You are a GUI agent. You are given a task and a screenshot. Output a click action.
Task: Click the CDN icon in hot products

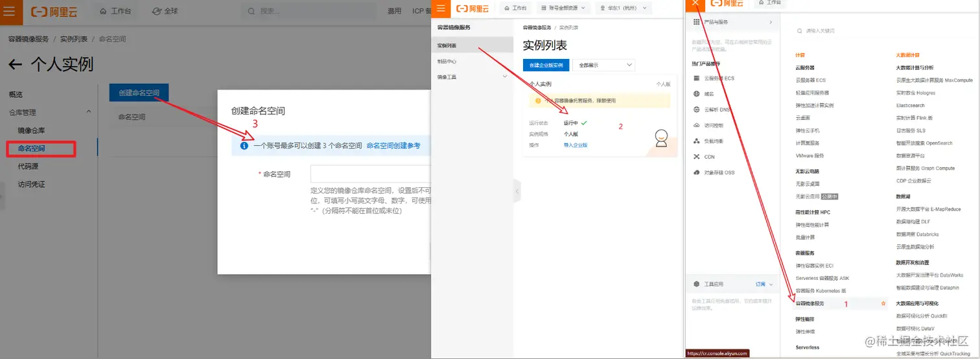point(696,157)
